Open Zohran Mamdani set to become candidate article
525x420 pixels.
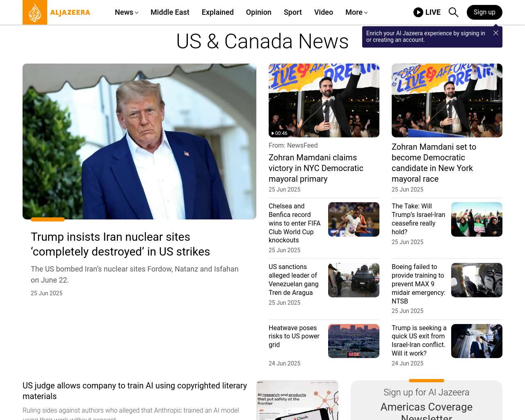434,163
